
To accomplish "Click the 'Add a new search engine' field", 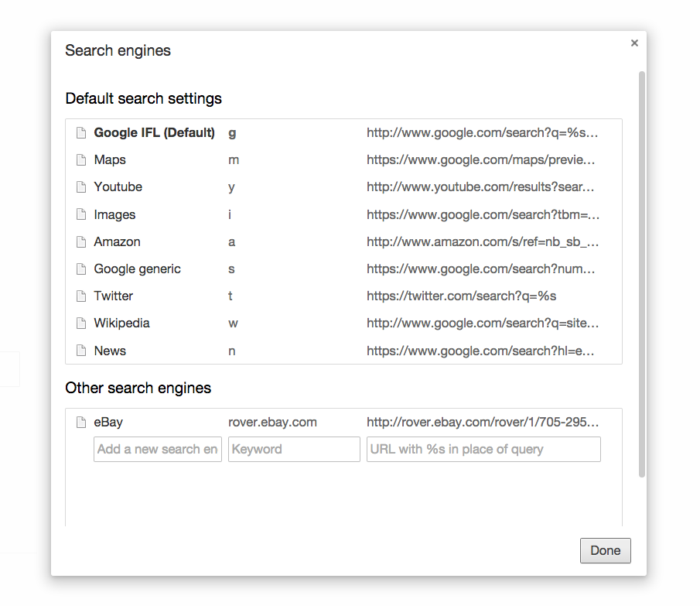I will tap(157, 449).
